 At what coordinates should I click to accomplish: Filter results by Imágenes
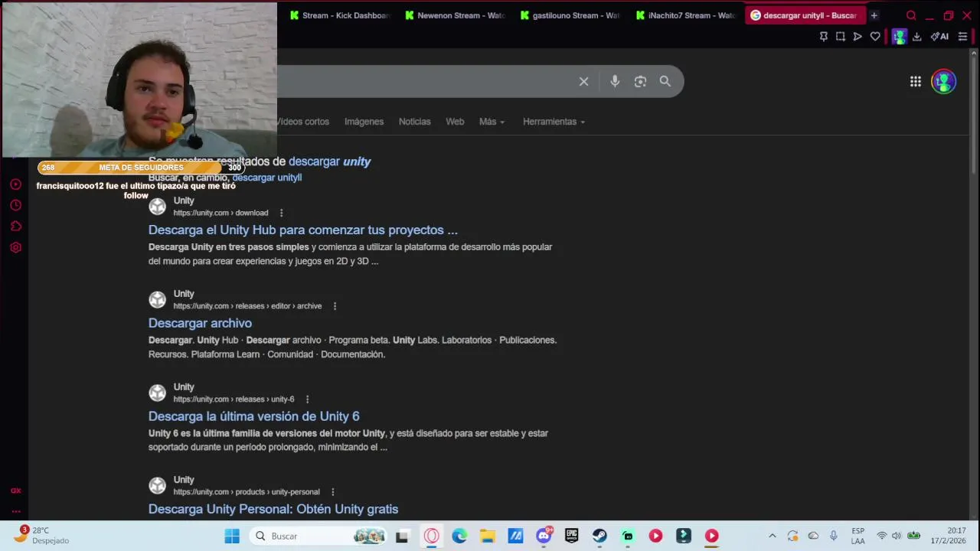(364, 122)
